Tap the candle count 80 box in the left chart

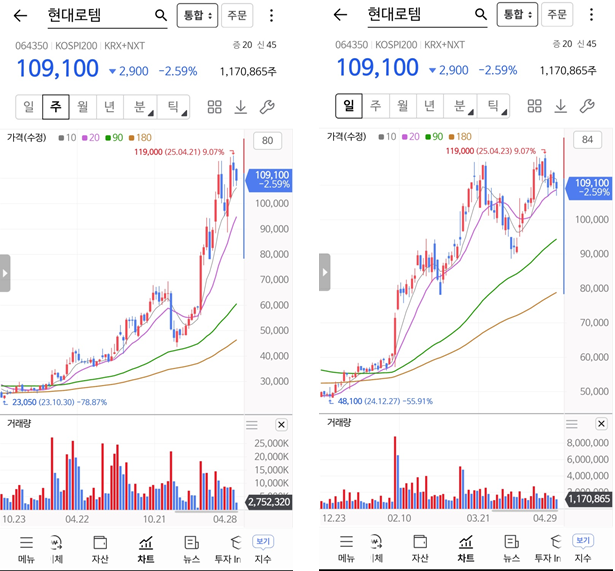[x=267, y=141]
